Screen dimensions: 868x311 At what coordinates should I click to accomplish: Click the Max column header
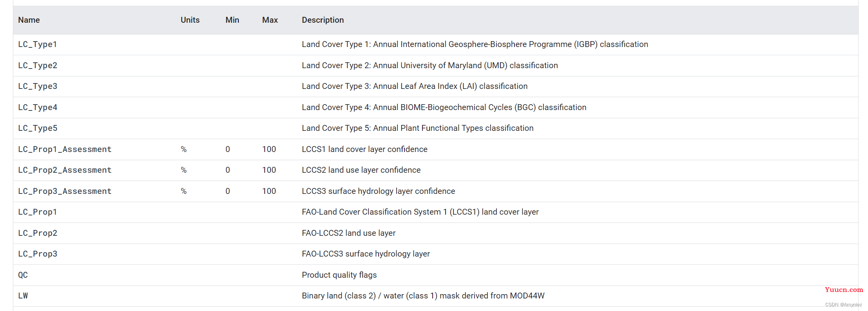point(270,20)
